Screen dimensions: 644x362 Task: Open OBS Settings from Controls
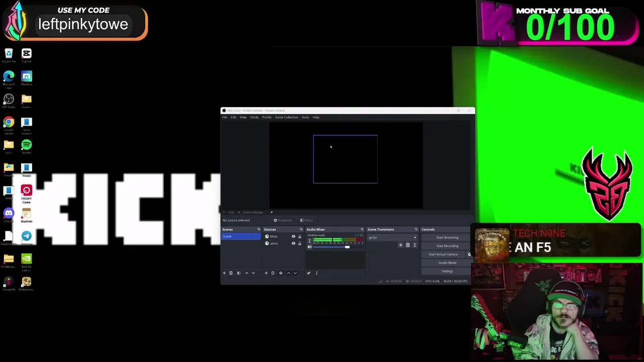click(x=447, y=271)
